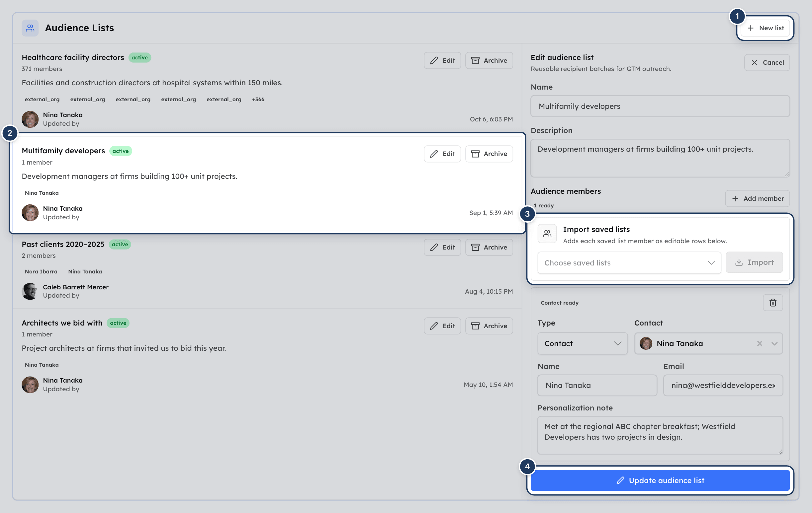Click active badge on Healthcare facility directors
The image size is (812, 513).
click(139, 58)
